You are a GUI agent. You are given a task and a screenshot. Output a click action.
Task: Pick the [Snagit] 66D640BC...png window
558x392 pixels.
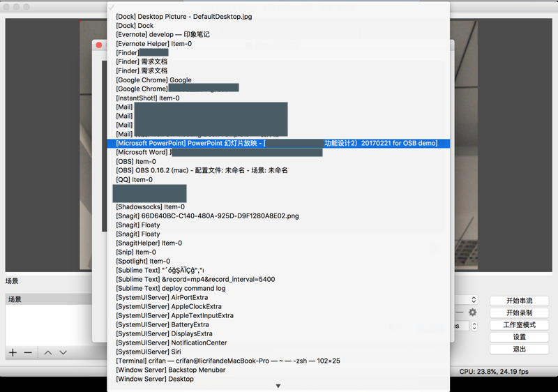pos(278,216)
